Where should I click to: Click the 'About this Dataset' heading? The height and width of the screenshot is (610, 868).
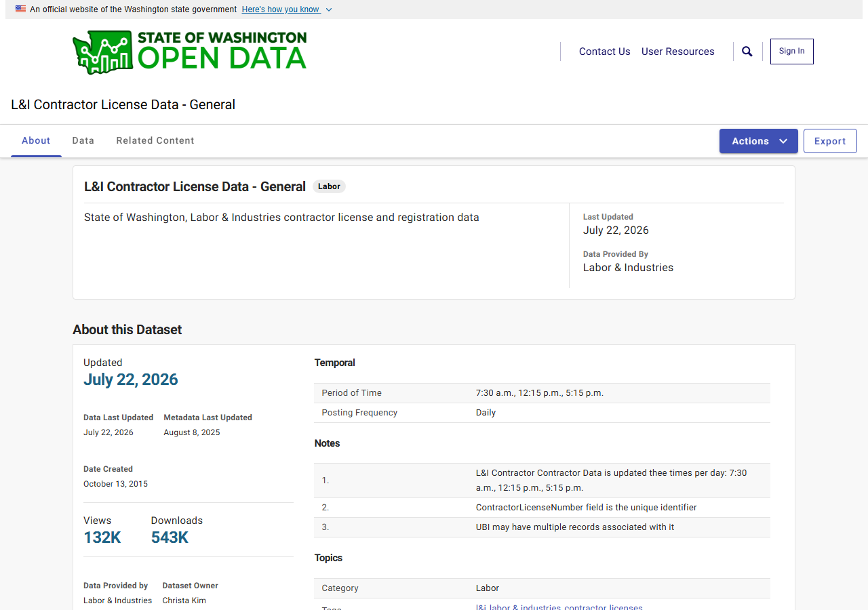click(x=127, y=329)
